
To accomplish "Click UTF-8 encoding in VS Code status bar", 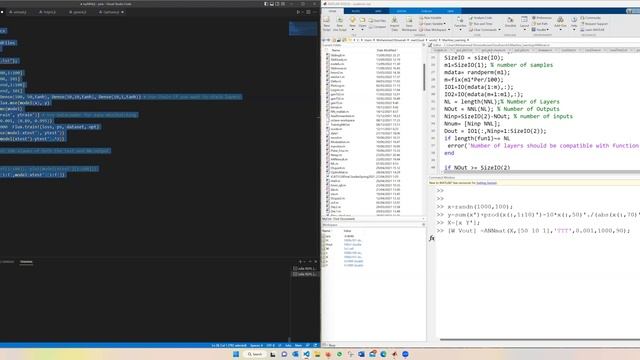I will pos(271,345).
